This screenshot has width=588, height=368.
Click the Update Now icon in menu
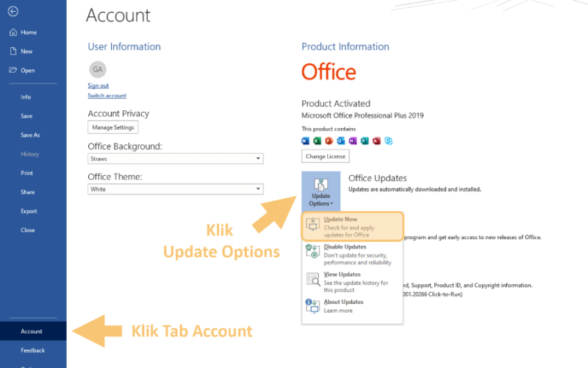coord(313,224)
